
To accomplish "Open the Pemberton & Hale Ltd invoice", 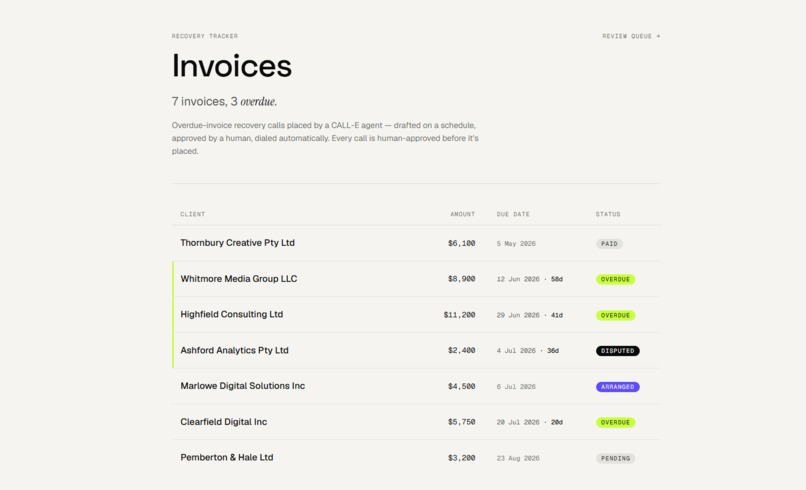I will click(x=416, y=458).
